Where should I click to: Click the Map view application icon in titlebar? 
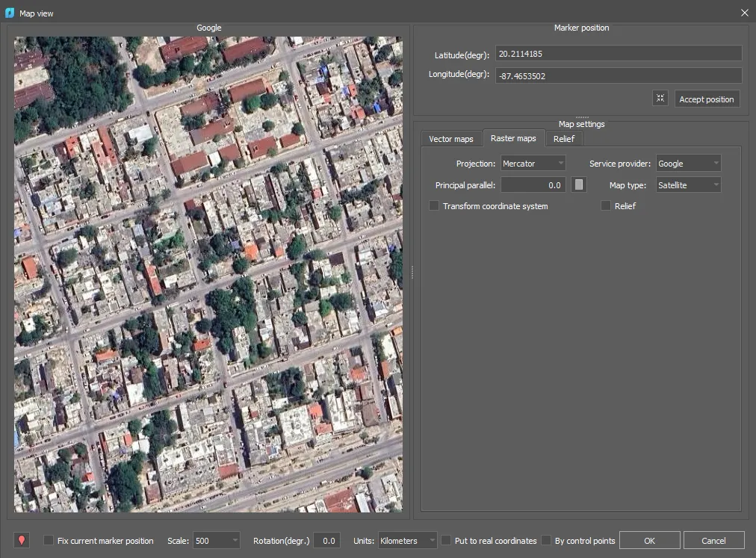tap(8, 13)
